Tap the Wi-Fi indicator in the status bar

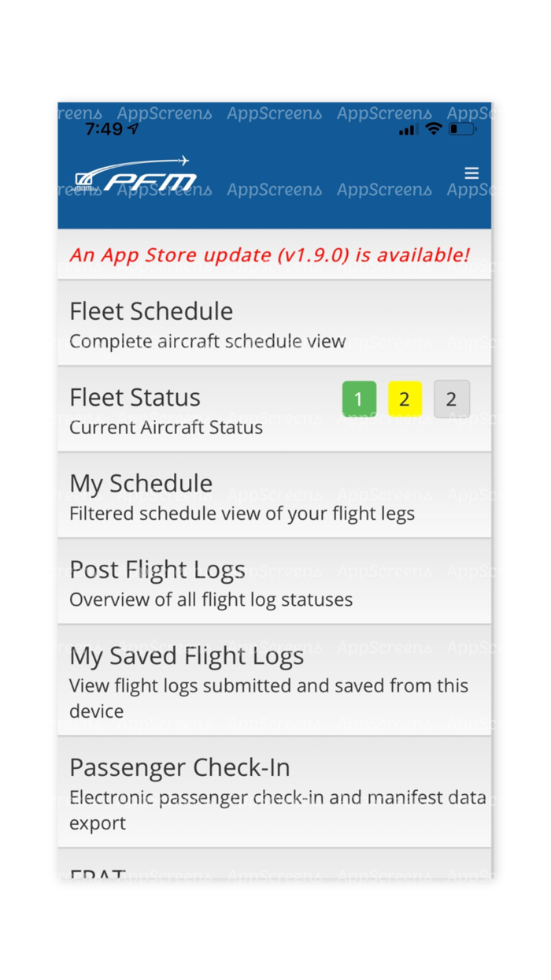point(433,129)
